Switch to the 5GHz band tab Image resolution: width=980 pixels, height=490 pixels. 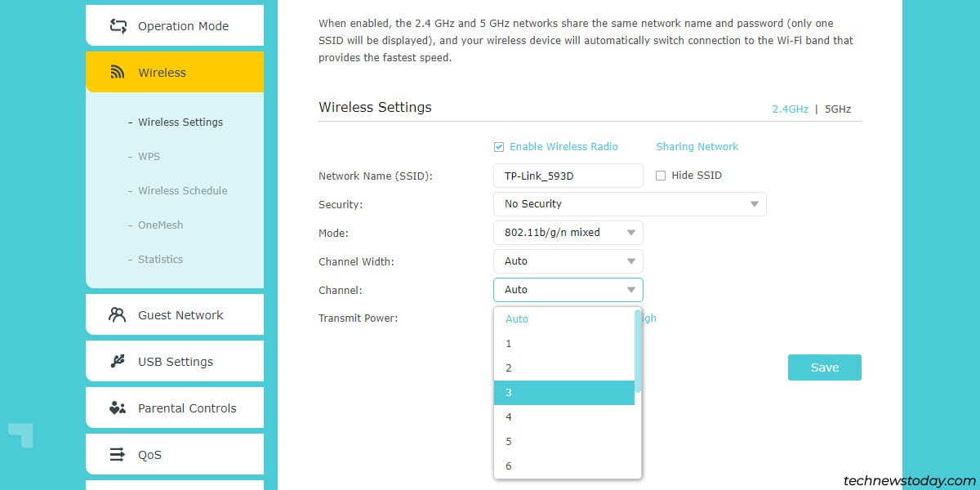pos(838,109)
